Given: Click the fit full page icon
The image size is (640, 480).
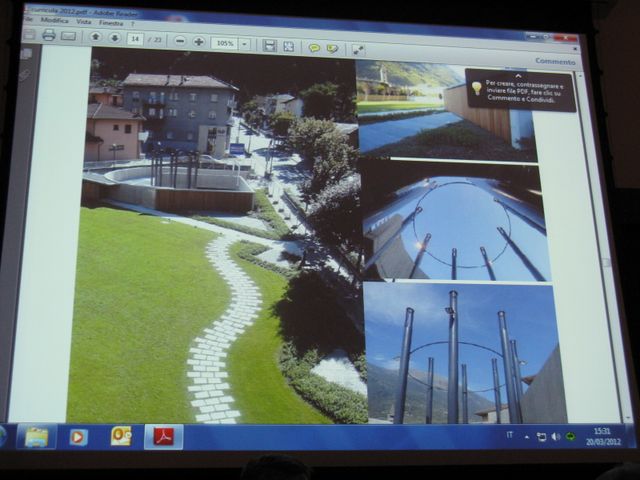Looking at the screenshot, I should (x=289, y=46).
